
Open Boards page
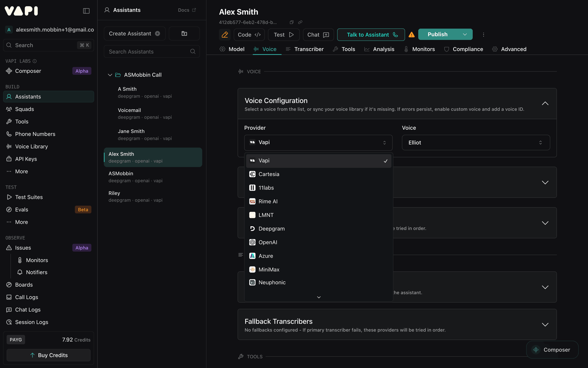(x=48, y=285)
